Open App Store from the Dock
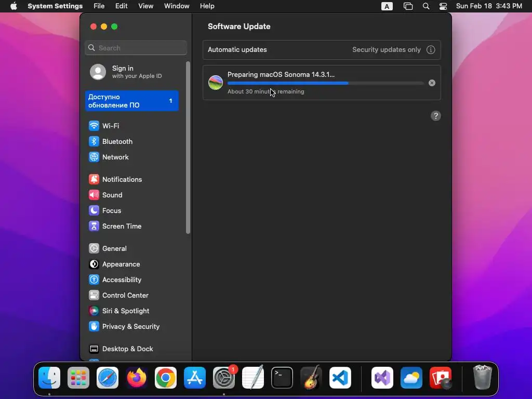Viewport: 532px width, 399px height. coord(195,378)
